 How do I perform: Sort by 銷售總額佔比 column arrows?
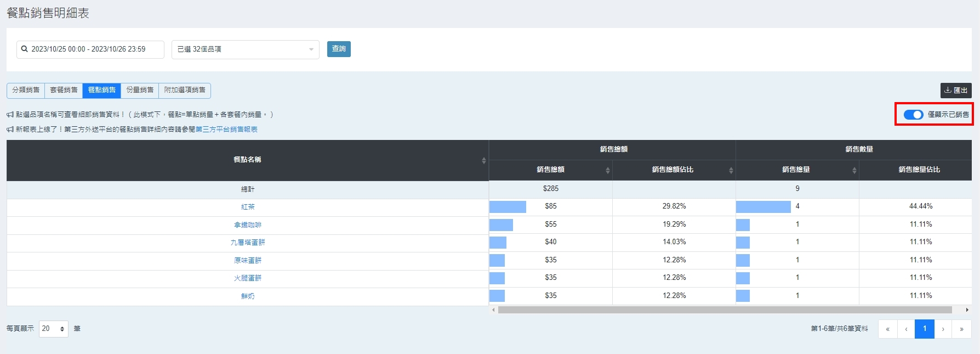coord(731,171)
